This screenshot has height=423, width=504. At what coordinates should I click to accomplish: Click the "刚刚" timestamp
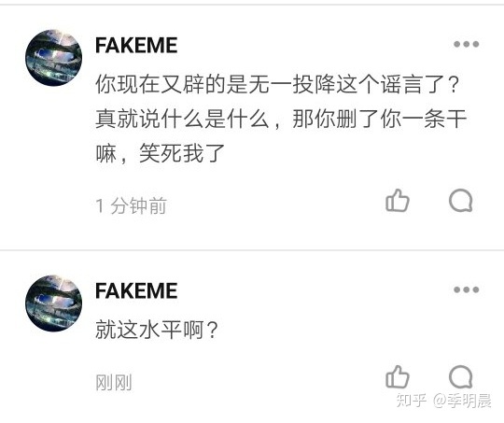[114, 382]
